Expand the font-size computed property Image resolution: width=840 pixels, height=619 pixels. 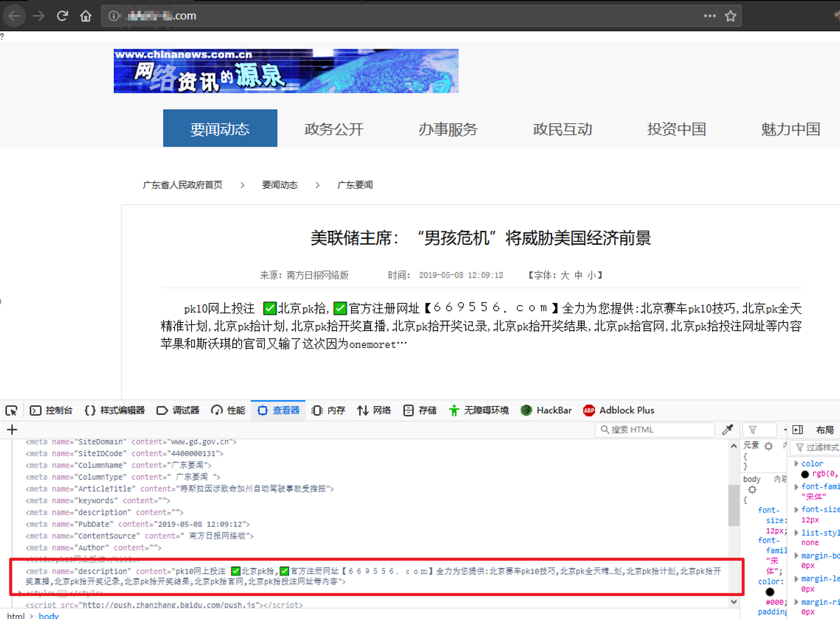click(x=796, y=510)
